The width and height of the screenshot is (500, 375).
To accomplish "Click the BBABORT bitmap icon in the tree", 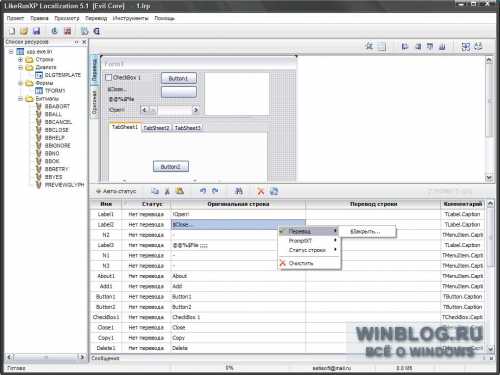I will [39, 106].
